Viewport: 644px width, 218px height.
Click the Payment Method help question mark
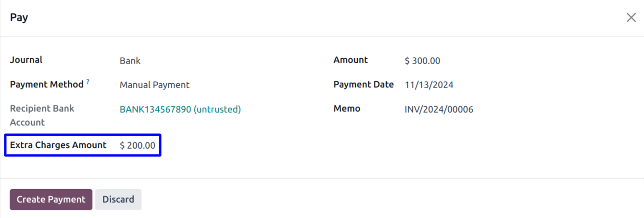88,82
